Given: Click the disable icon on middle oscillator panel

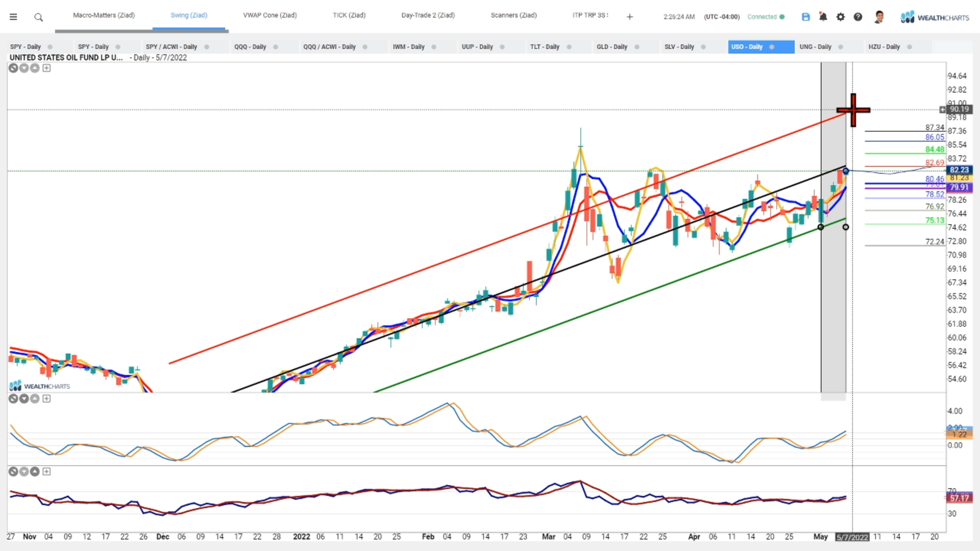Looking at the screenshot, I should pos(13,398).
